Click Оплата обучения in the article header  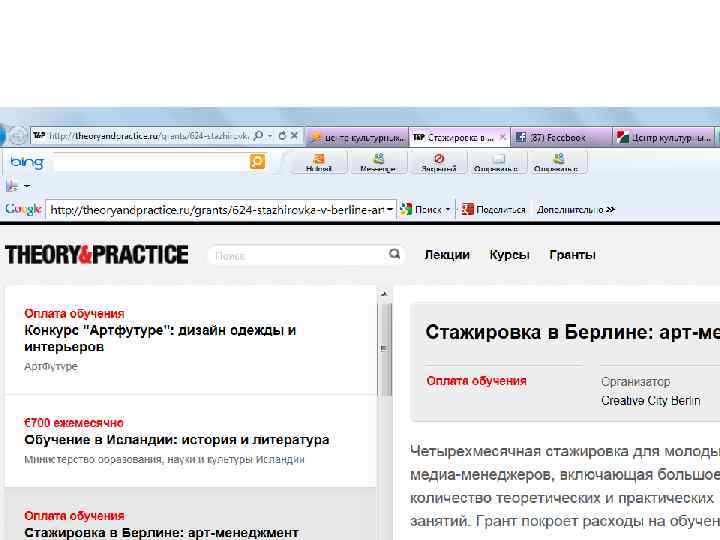476,381
